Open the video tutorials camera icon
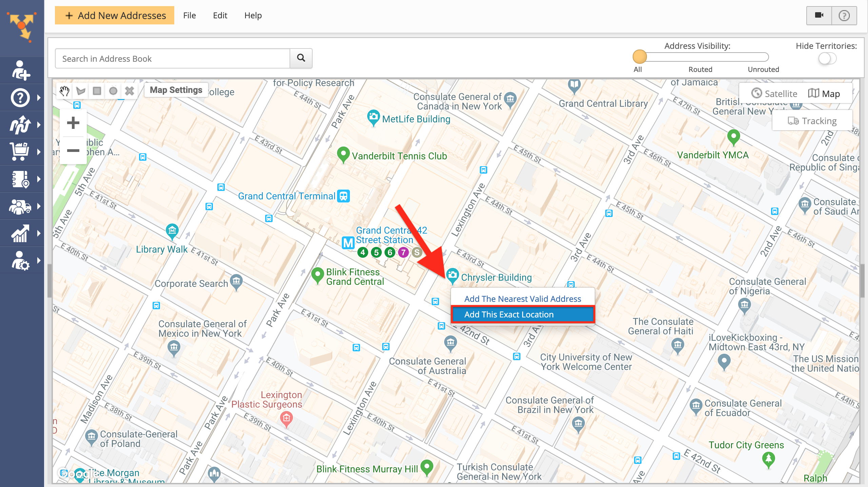 (819, 15)
